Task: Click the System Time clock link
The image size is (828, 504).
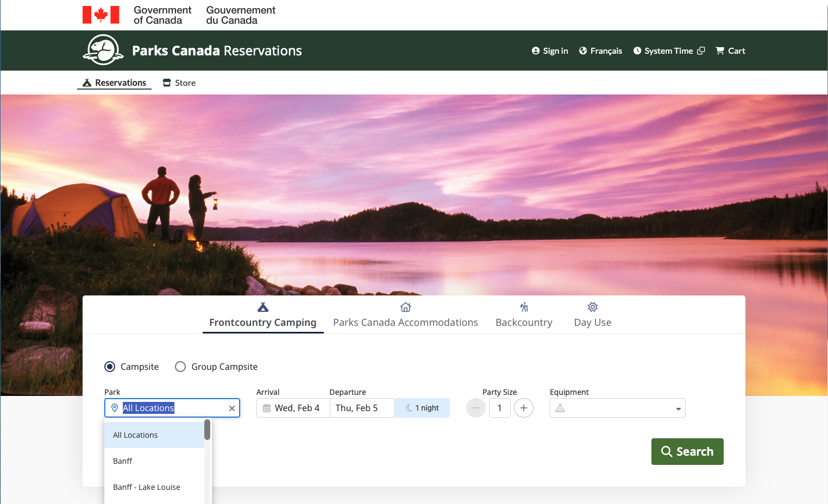Action: pyautogui.click(x=668, y=51)
